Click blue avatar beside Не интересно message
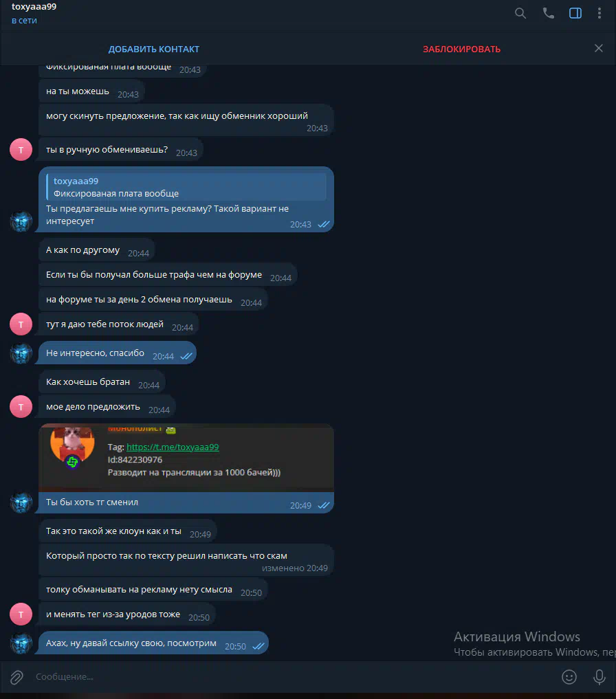This screenshot has height=699, width=616. 21,353
